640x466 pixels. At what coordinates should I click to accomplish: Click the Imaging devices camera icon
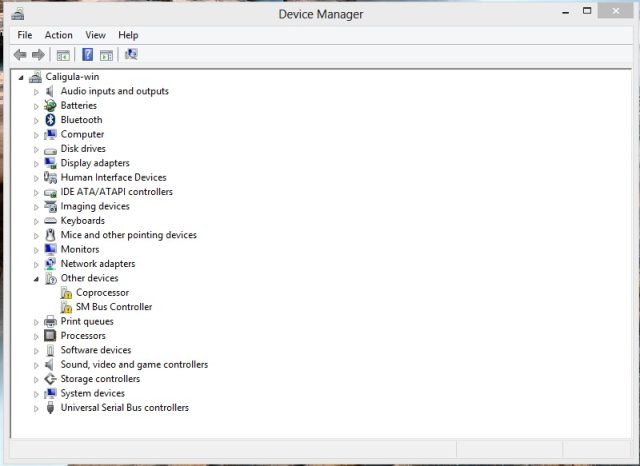click(50, 206)
